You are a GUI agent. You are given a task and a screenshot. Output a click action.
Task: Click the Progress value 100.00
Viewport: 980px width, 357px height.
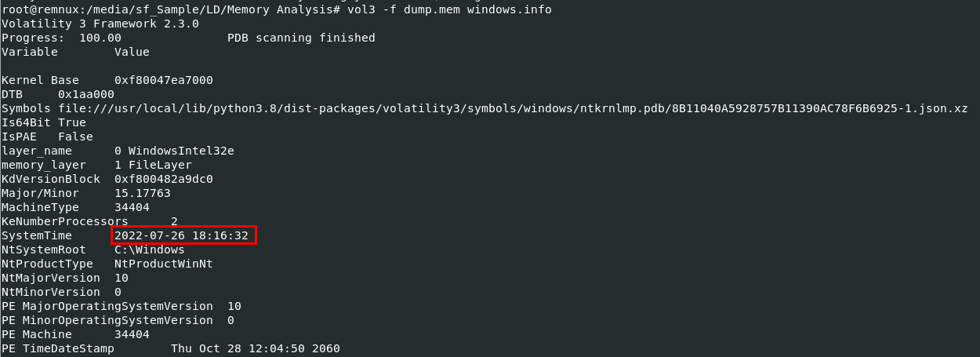tap(100, 38)
